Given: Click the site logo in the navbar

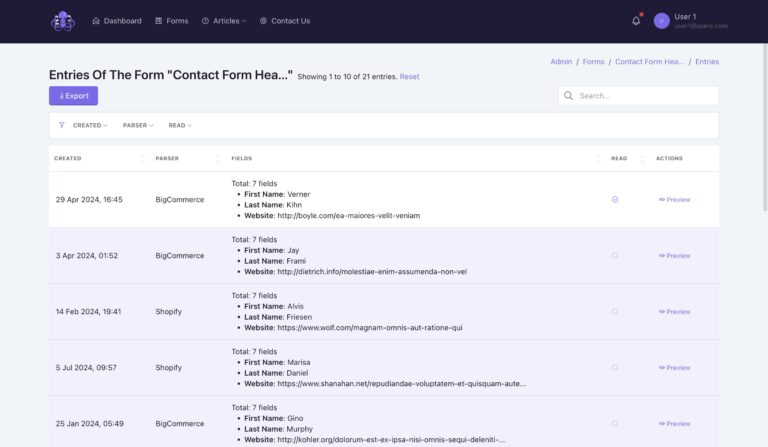Looking at the screenshot, I should [63, 21].
